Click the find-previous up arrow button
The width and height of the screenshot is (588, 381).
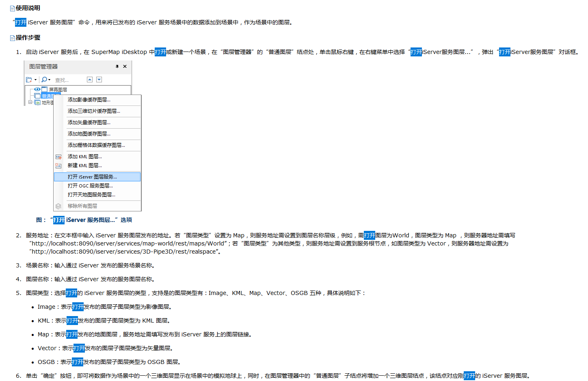90,80
